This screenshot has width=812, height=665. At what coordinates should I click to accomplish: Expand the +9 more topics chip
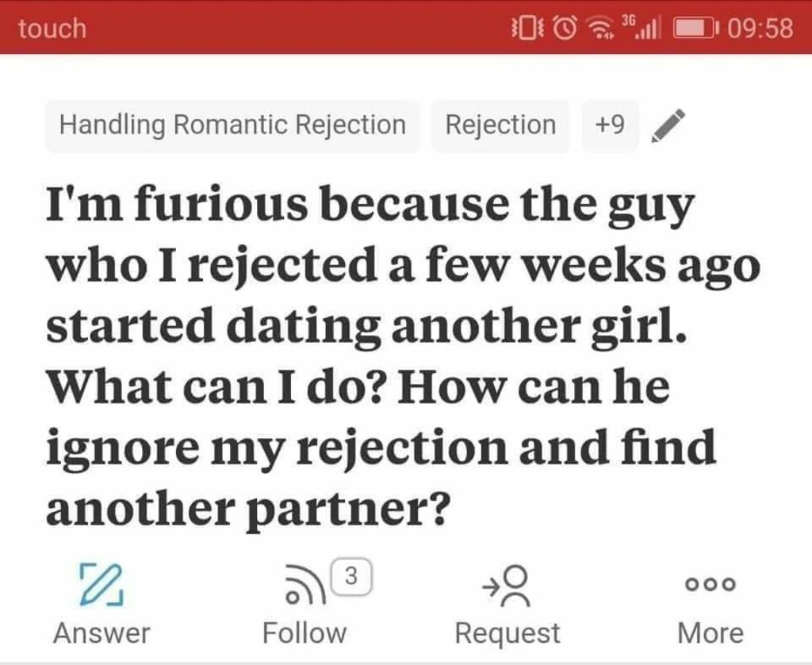pos(610,125)
